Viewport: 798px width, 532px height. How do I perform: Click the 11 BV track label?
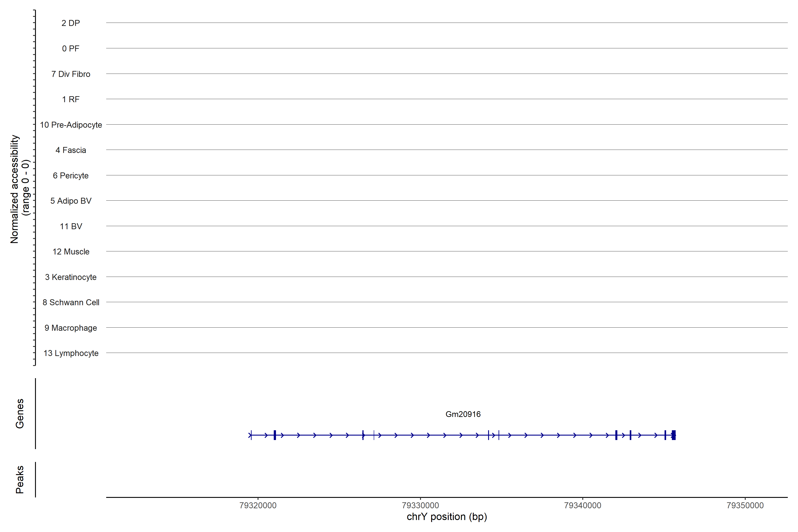[70, 226]
